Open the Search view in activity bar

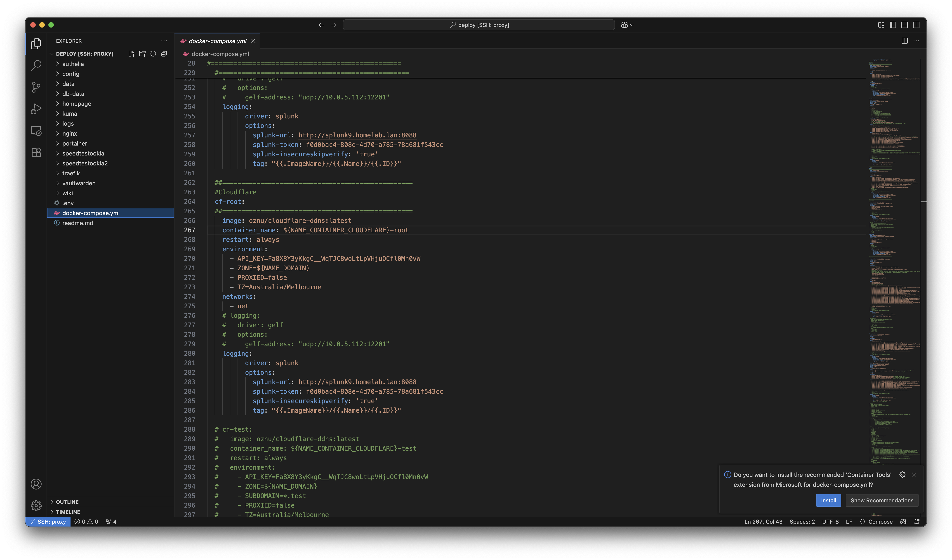pos(36,65)
